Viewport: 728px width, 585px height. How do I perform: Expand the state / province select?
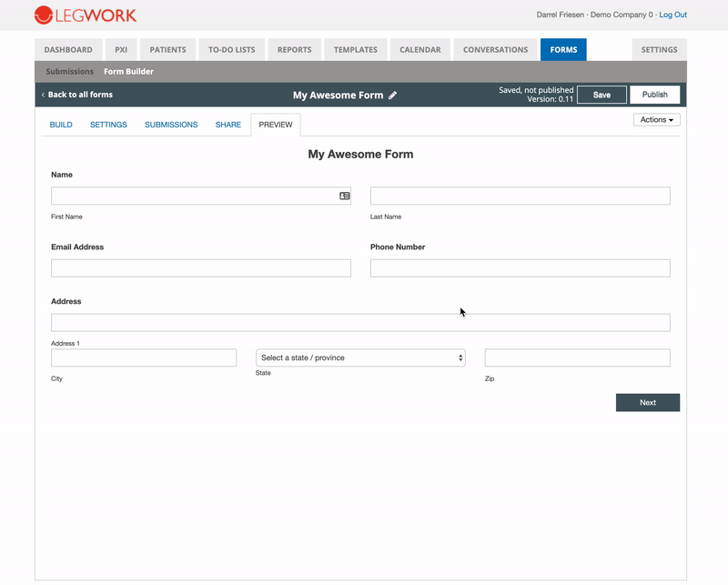point(360,358)
